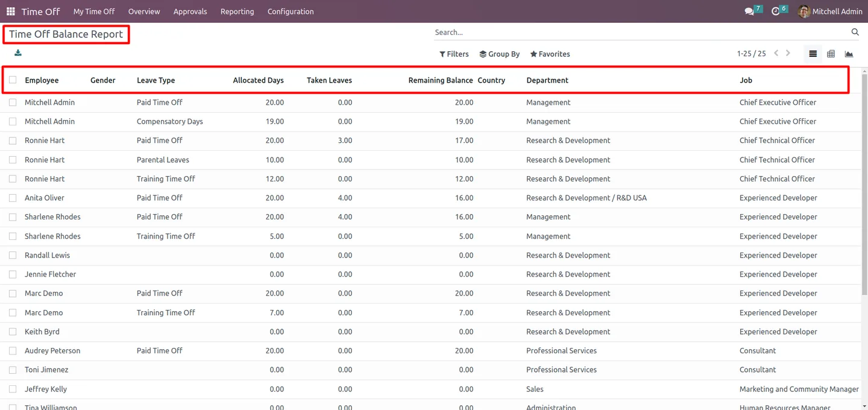Open the Filters dropdown
Image resolution: width=868 pixels, height=410 pixels.
click(x=454, y=54)
